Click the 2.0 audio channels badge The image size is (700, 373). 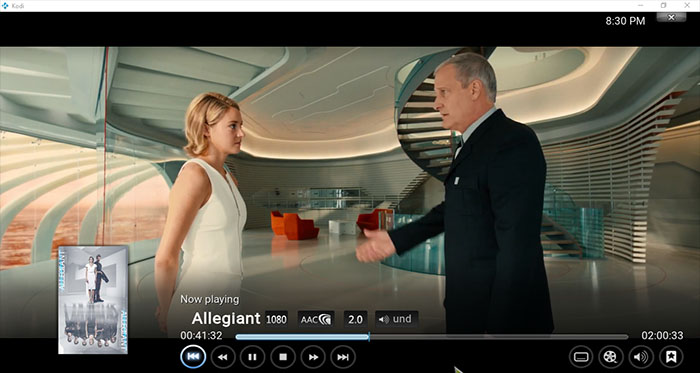pos(355,319)
